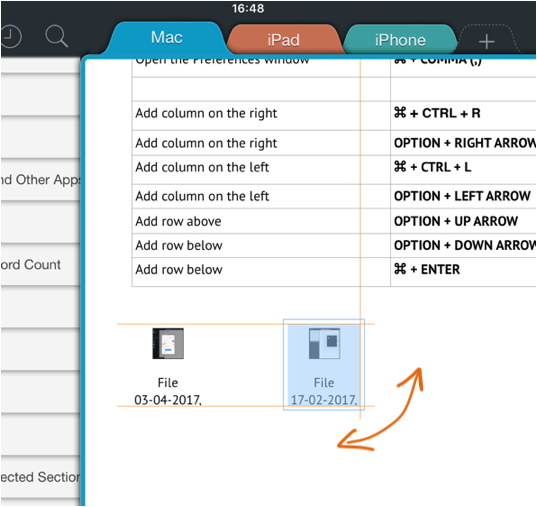Image resolution: width=537 pixels, height=507 pixels.
Task: Open the recent history clock icon
Action: pyautogui.click(x=10, y=36)
